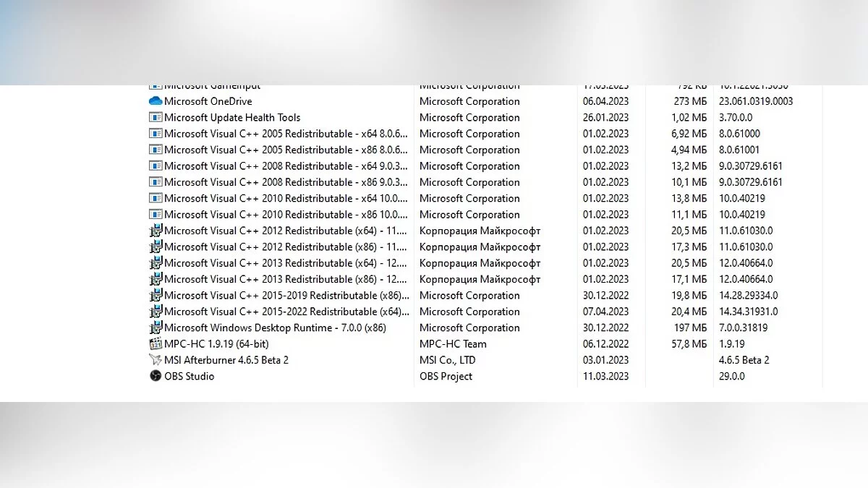Select the "Microsoft OneDrive" program name
Viewport: 868px width, 488px height.
coord(208,101)
